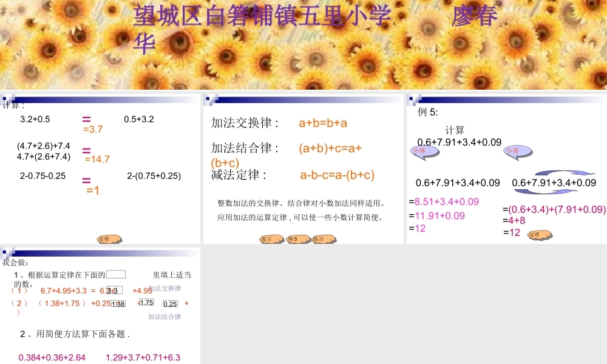Click the formula a+b=b+a
This screenshot has height=364, width=607.
(323, 123)
